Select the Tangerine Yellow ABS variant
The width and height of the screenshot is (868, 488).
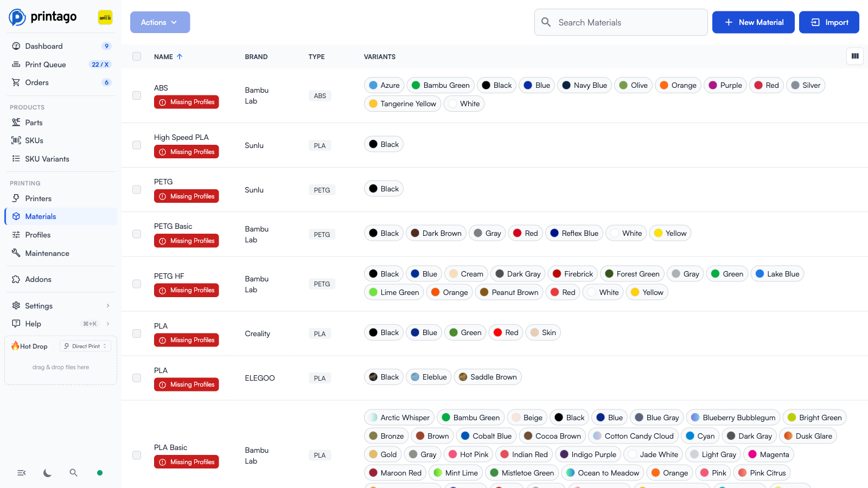pyautogui.click(x=403, y=104)
